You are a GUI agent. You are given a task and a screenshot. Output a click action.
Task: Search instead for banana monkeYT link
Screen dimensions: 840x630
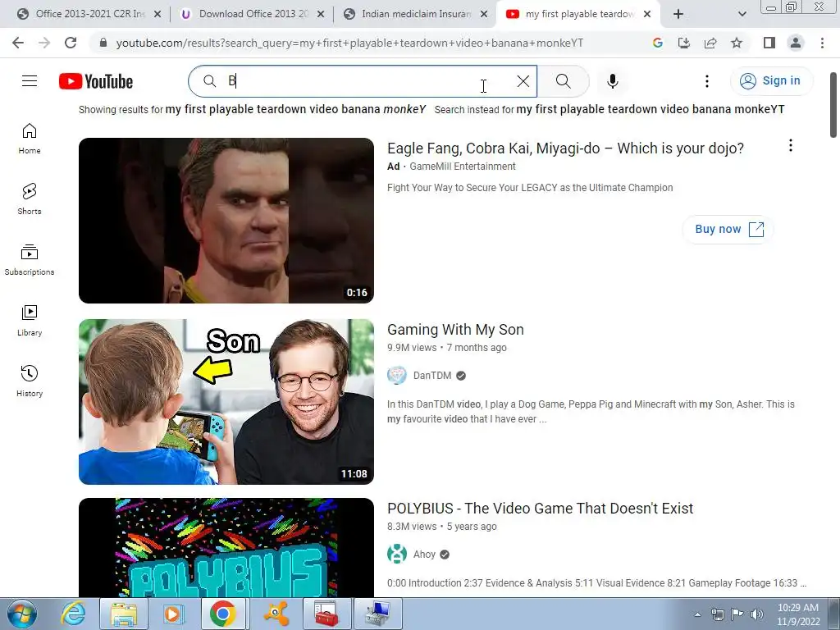pos(651,109)
